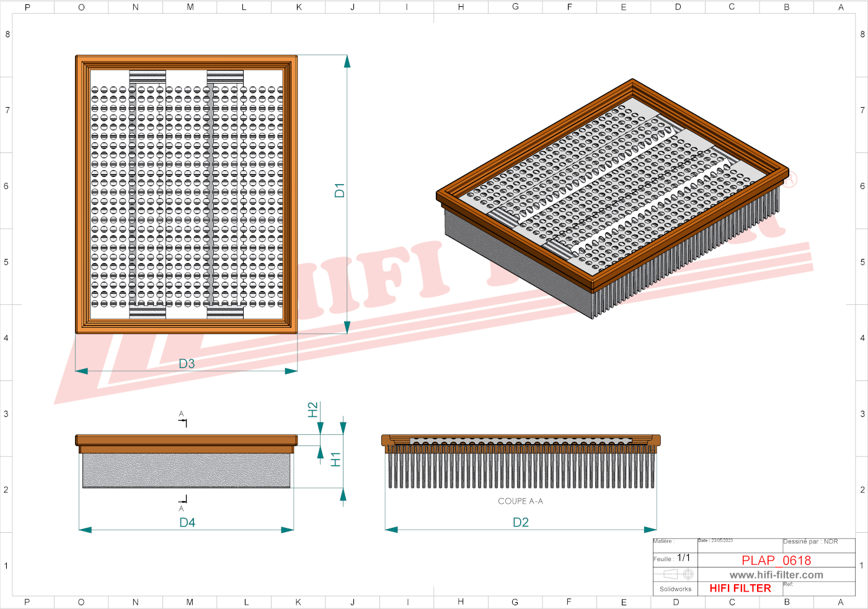This screenshot has width=868, height=609.
Task: Select the top view filter drawing
Action: (x=186, y=194)
